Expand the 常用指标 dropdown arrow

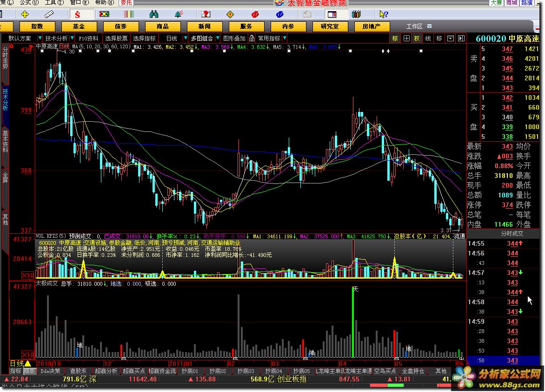285,38
